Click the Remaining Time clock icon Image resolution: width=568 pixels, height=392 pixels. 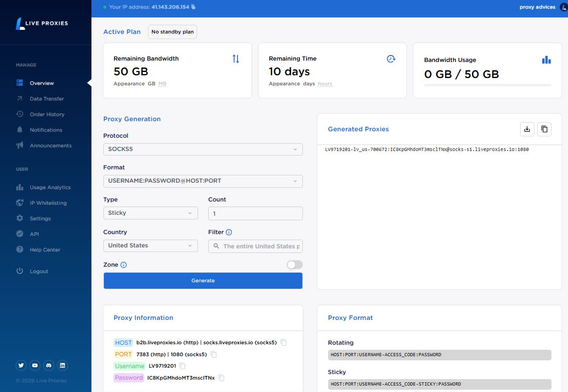[x=391, y=59]
